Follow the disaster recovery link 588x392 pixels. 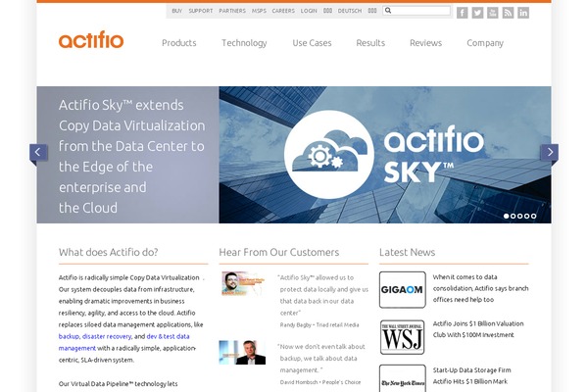(x=107, y=336)
